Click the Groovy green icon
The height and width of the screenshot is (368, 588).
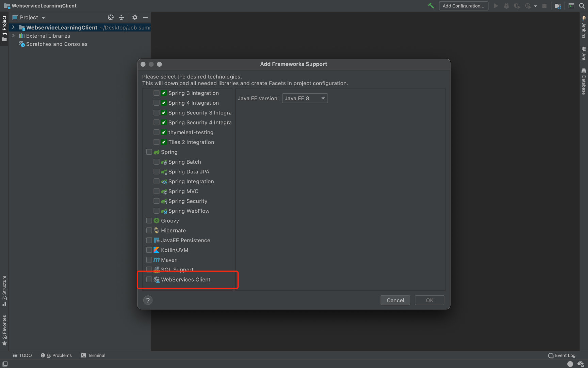point(157,221)
